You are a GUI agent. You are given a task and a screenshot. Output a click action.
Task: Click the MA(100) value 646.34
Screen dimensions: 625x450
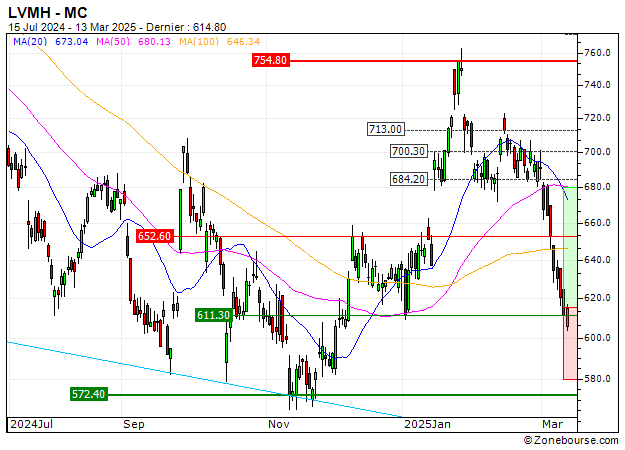244,41
